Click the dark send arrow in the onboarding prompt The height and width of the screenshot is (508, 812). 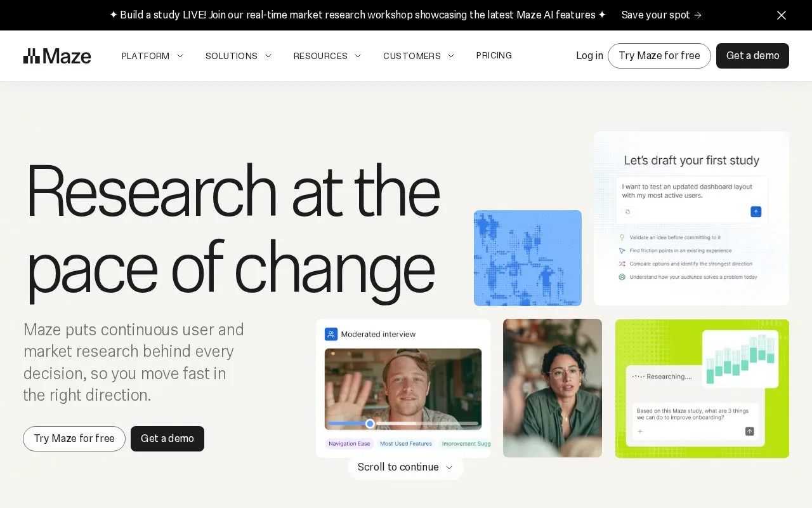(749, 431)
